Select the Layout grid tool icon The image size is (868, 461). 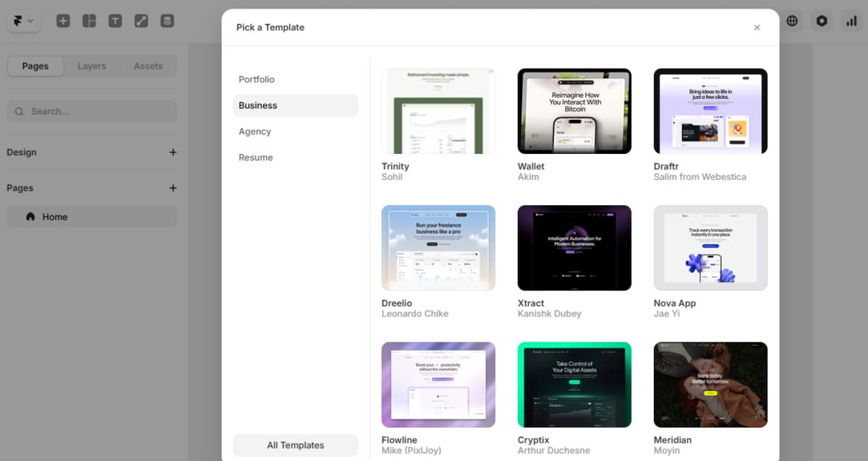tap(89, 21)
